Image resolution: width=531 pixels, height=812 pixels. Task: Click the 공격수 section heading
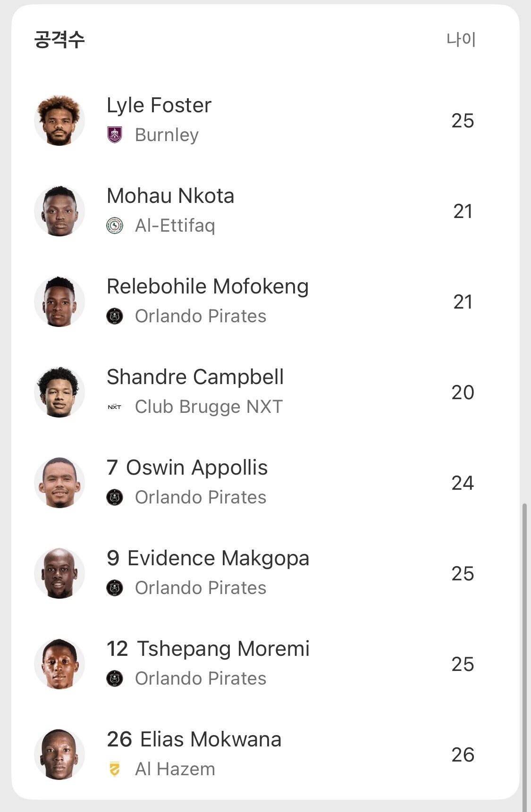click(59, 39)
